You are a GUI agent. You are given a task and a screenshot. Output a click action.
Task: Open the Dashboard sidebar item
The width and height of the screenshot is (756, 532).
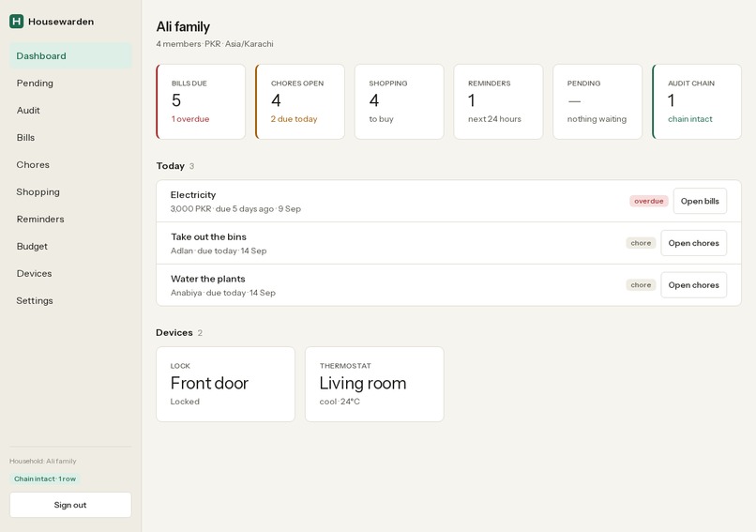click(x=70, y=56)
